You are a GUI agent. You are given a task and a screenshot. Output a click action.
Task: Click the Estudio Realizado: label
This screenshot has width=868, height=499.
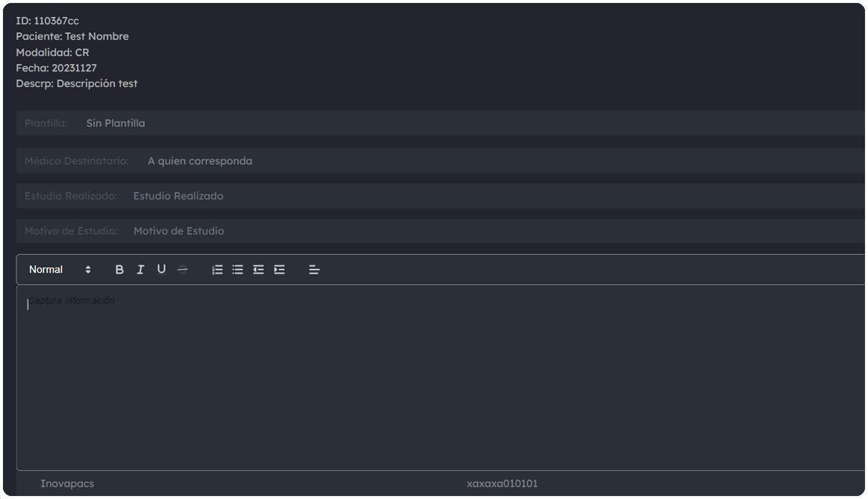pyautogui.click(x=70, y=196)
